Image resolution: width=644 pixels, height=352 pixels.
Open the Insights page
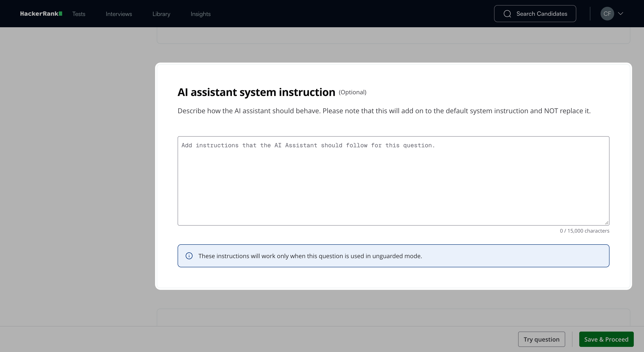(x=200, y=14)
